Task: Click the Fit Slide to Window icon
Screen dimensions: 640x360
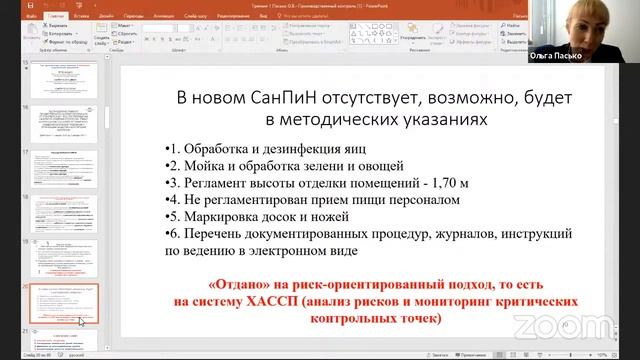Action: [614, 355]
